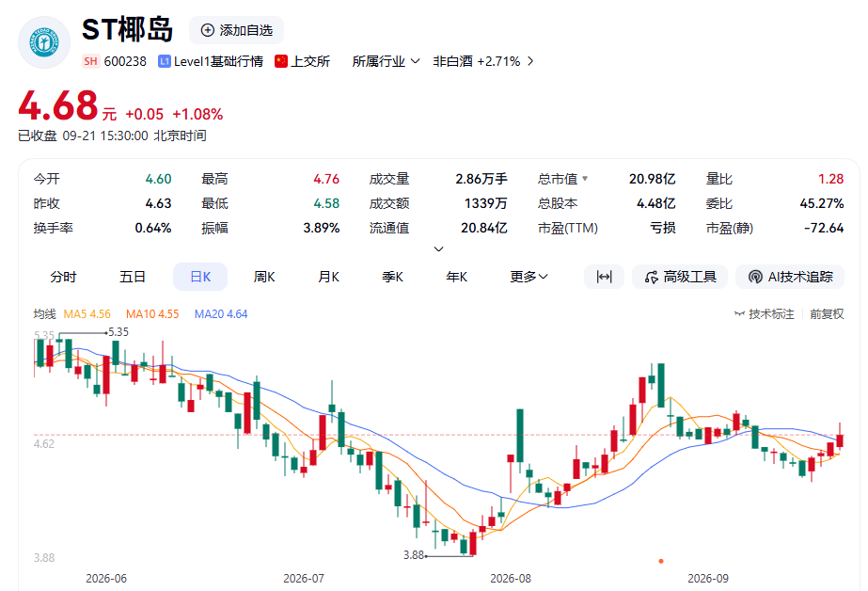The height and width of the screenshot is (591, 868).
Task: Switch to the 分时 chart tab
Action: [x=63, y=277]
